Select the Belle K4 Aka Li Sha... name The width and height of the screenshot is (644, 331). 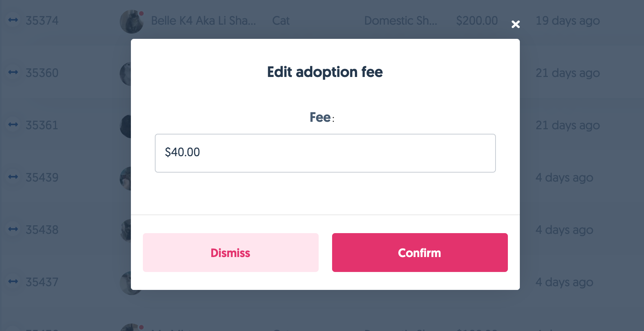tap(203, 21)
